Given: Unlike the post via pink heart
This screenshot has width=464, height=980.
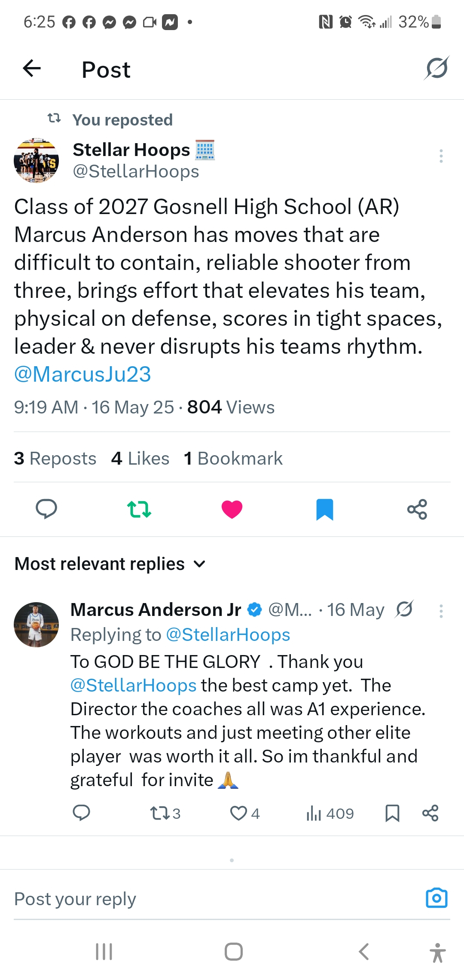Looking at the screenshot, I should click(232, 510).
